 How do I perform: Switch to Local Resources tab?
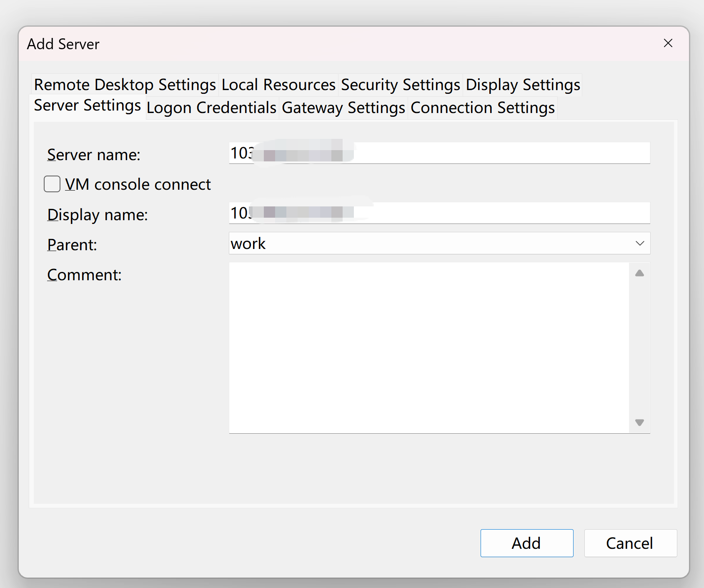pos(278,85)
